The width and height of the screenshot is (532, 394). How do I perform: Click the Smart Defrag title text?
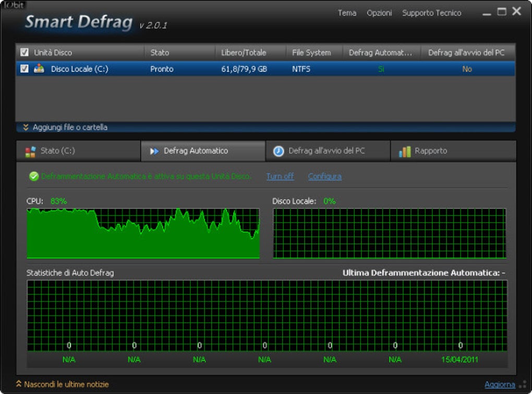point(79,22)
